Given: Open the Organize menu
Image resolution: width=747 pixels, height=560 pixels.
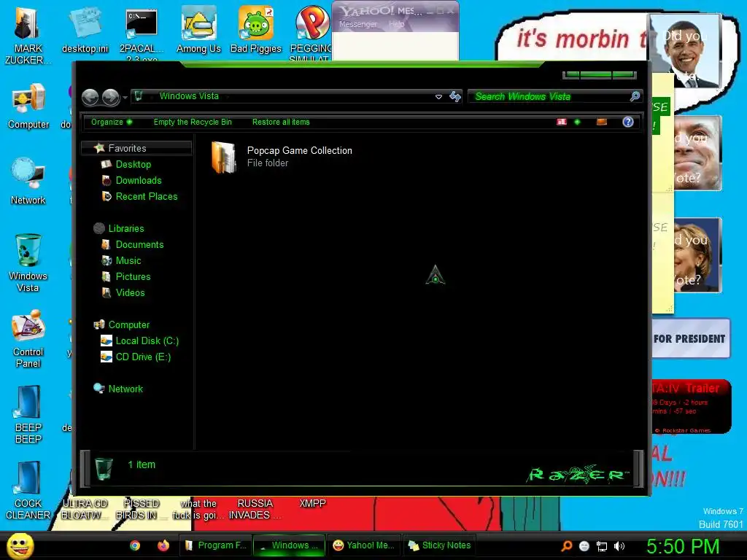Looking at the screenshot, I should click(112, 122).
